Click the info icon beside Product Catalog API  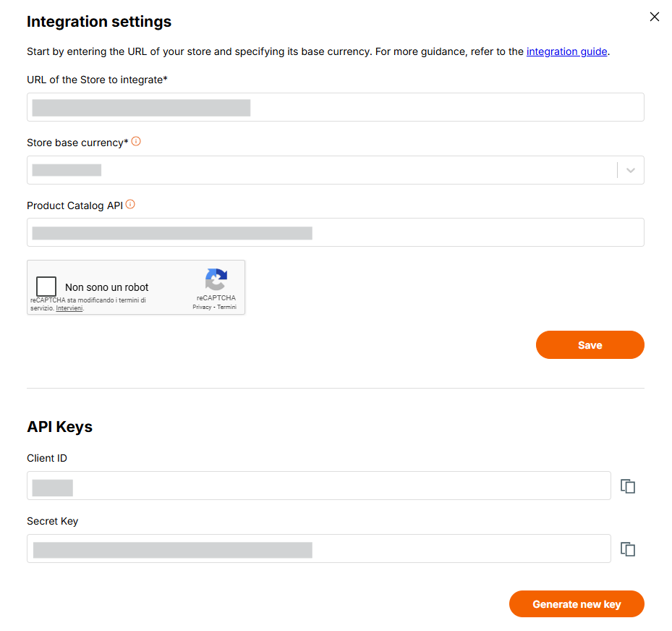pyautogui.click(x=129, y=203)
